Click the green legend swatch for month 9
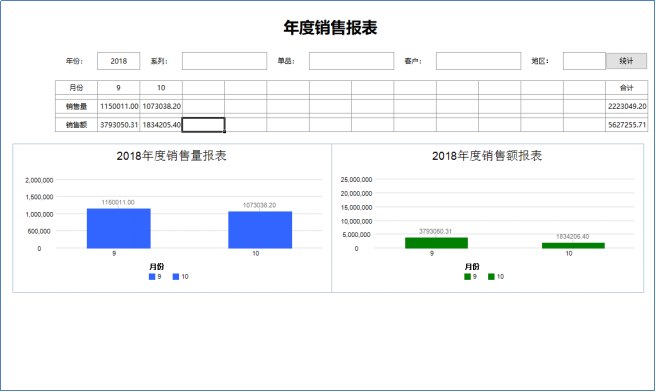 click(x=467, y=277)
